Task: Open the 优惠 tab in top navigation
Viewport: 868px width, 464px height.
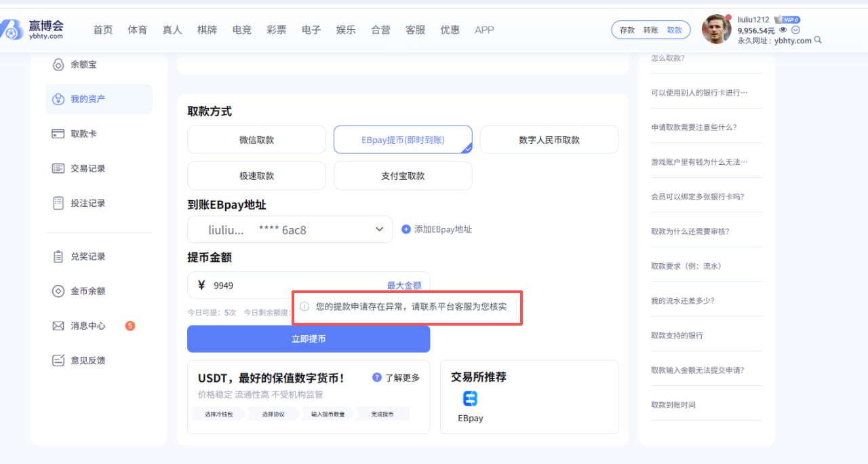Action: 450,30
